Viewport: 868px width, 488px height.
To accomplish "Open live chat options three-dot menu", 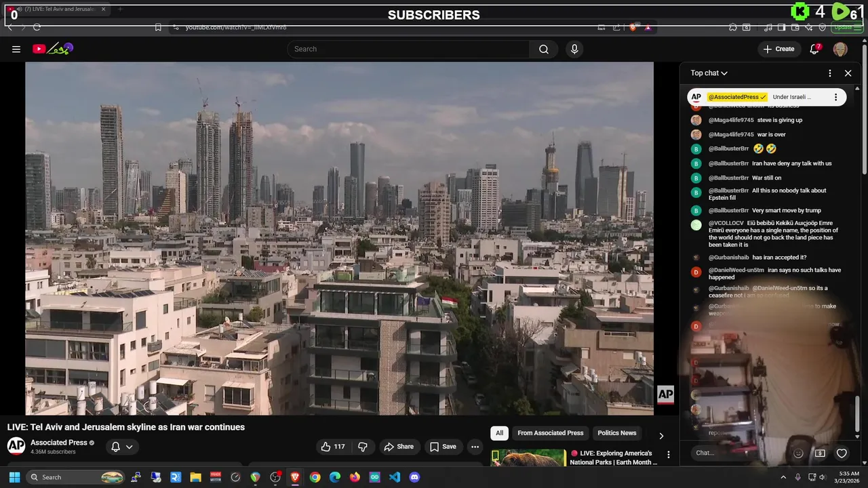I will [829, 73].
